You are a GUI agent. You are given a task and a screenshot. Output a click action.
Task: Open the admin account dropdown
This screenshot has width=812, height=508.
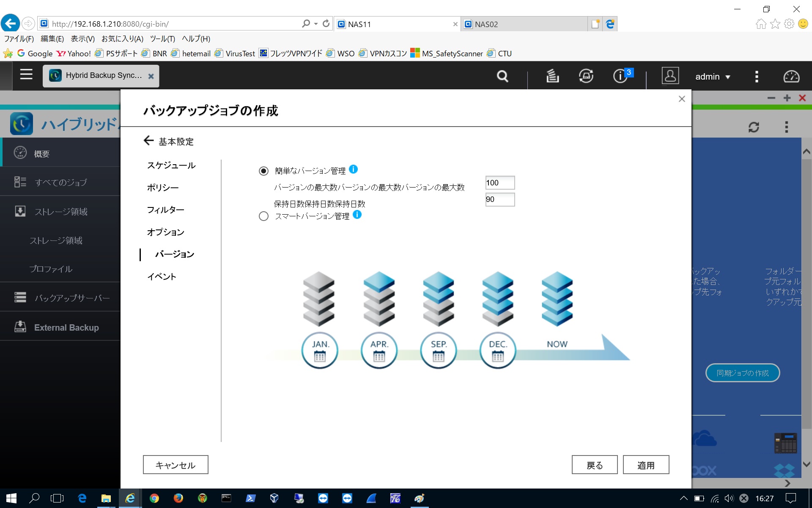713,77
